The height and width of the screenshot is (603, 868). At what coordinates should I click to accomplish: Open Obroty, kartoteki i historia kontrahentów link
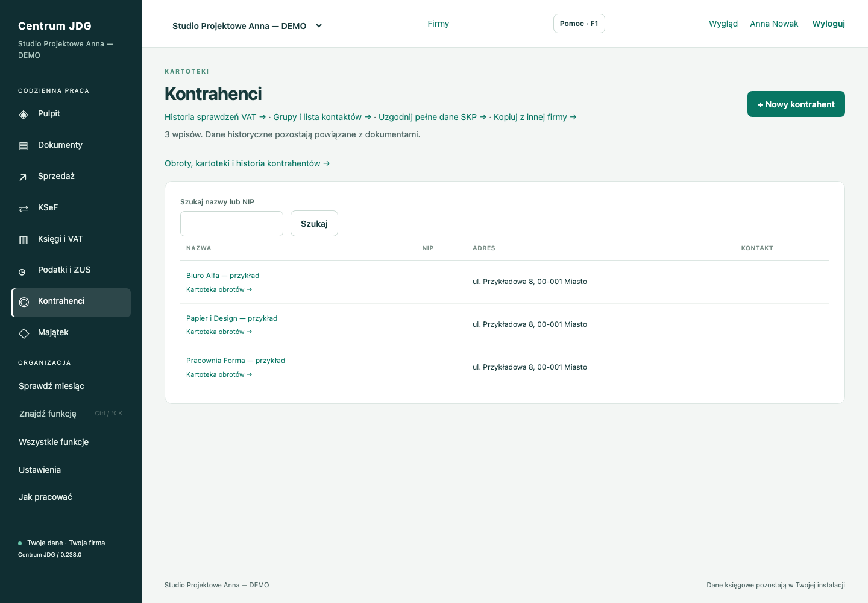pos(247,163)
